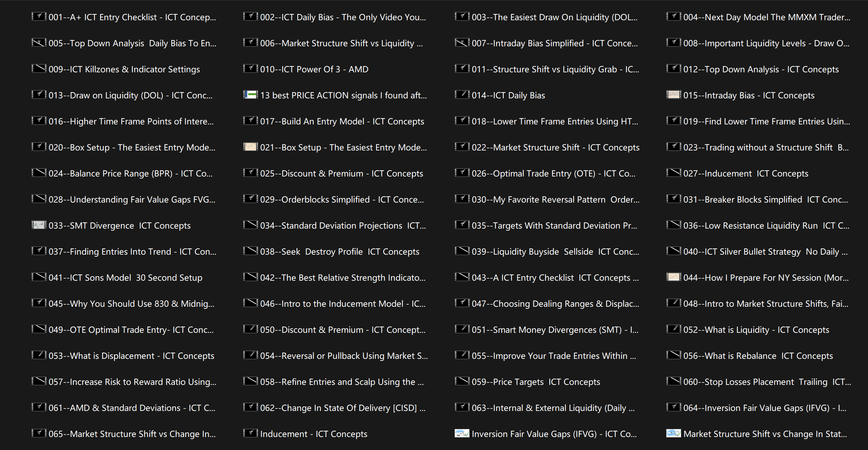Select 026--Optimal Trade Entry (OTE) file
Viewport: 868px width, 450px height.
pyautogui.click(x=553, y=173)
